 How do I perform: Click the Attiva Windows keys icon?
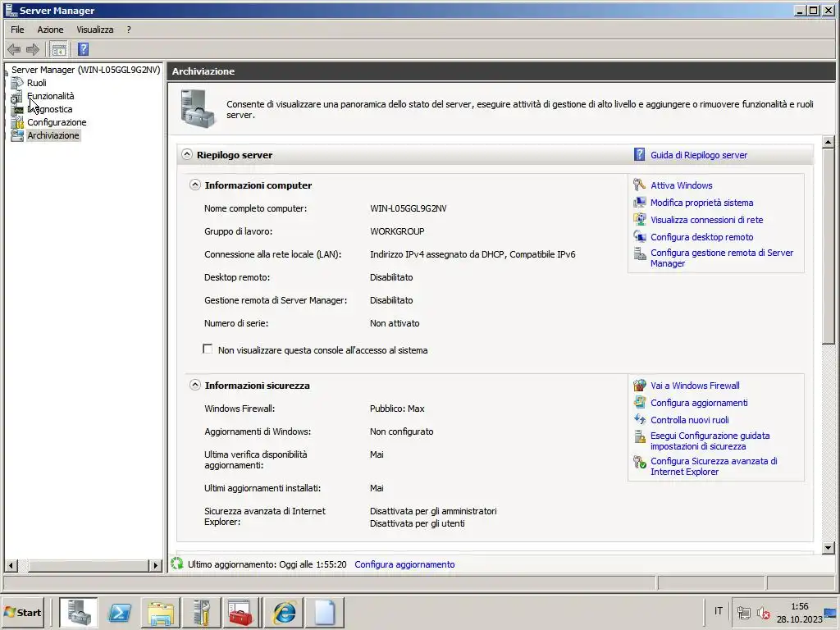639,185
